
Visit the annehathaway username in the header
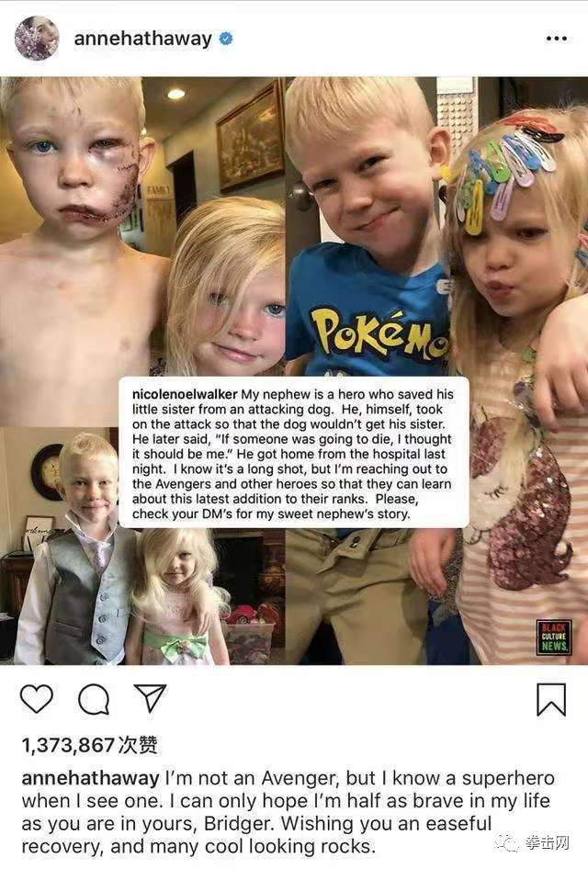143,39
